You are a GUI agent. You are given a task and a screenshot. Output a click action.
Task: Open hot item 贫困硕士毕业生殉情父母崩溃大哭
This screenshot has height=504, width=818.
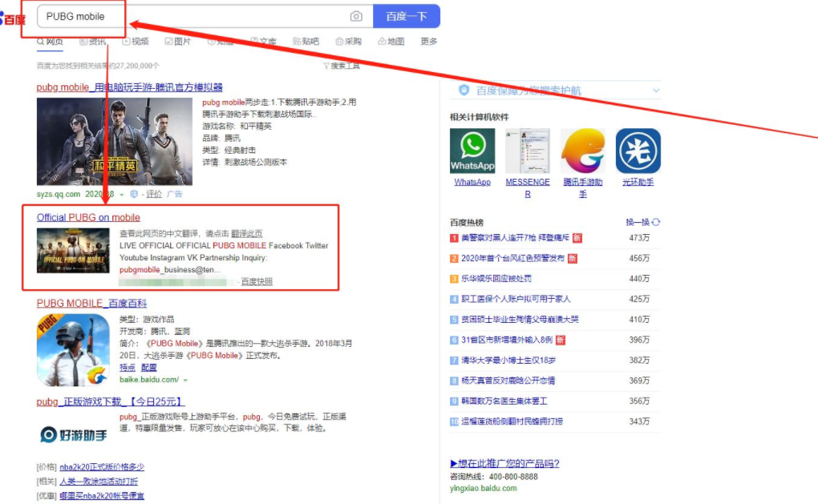pyautogui.click(x=520, y=320)
